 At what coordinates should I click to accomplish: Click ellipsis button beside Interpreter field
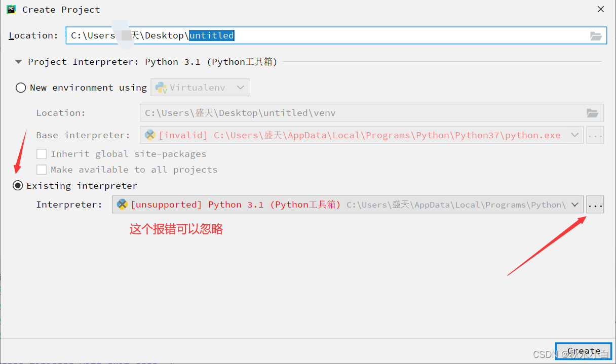pyautogui.click(x=595, y=205)
